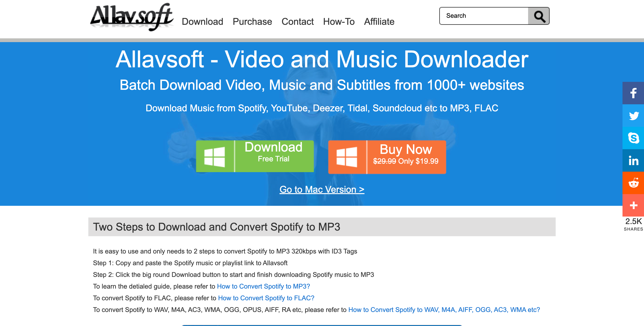Click the Allavsoft logo
Viewport: 644px width, 326px height.
[x=132, y=17]
